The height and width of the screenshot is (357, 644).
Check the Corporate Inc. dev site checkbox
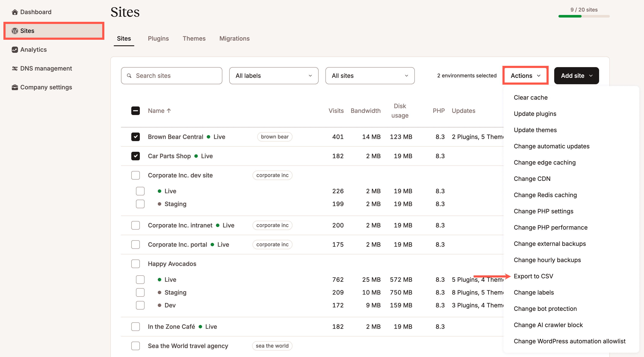(136, 175)
